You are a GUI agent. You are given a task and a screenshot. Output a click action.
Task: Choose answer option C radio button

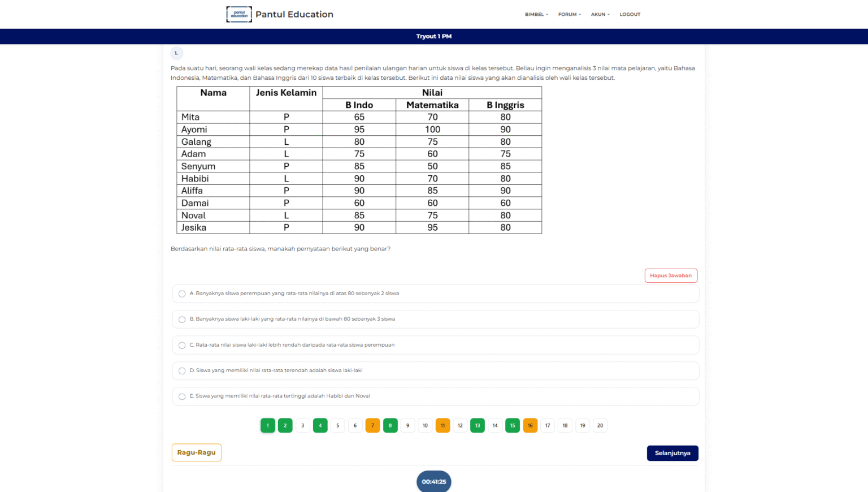[182, 345]
